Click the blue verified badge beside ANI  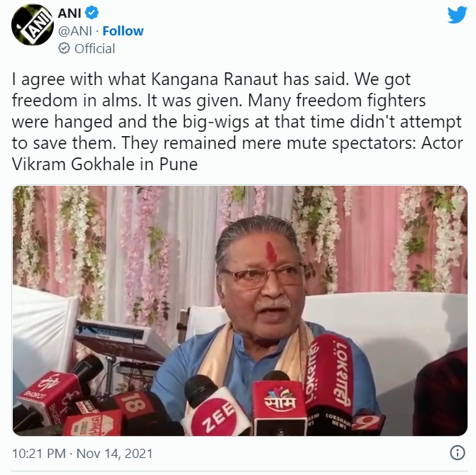91,13
